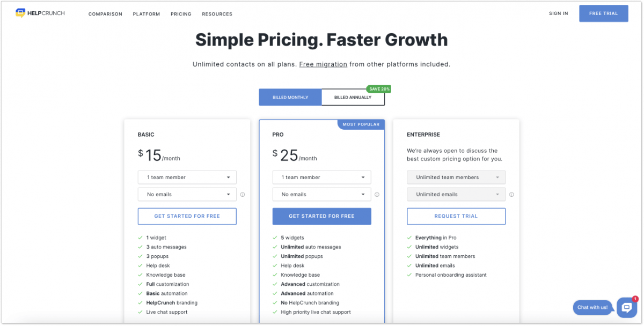Screen dimensions: 644x326
Task: Click the info icon near Enterprise Unlimited emails
Action: coord(511,195)
